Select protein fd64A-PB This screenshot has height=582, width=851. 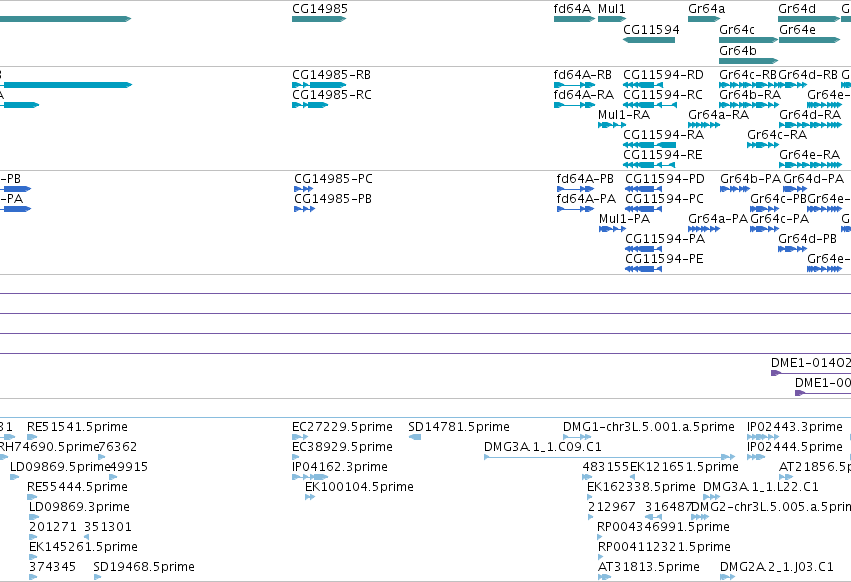pos(575,189)
